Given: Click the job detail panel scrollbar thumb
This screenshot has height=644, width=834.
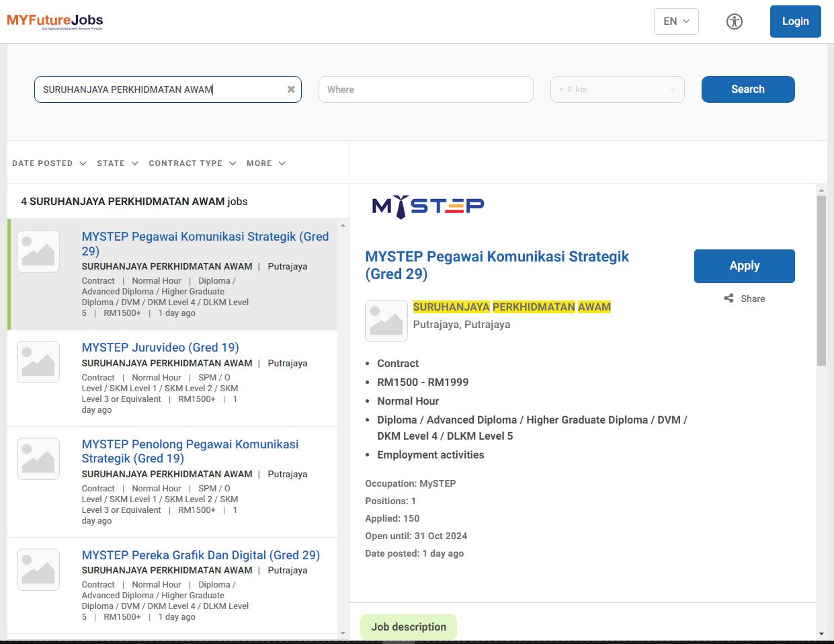Looking at the screenshot, I should coord(821,280).
